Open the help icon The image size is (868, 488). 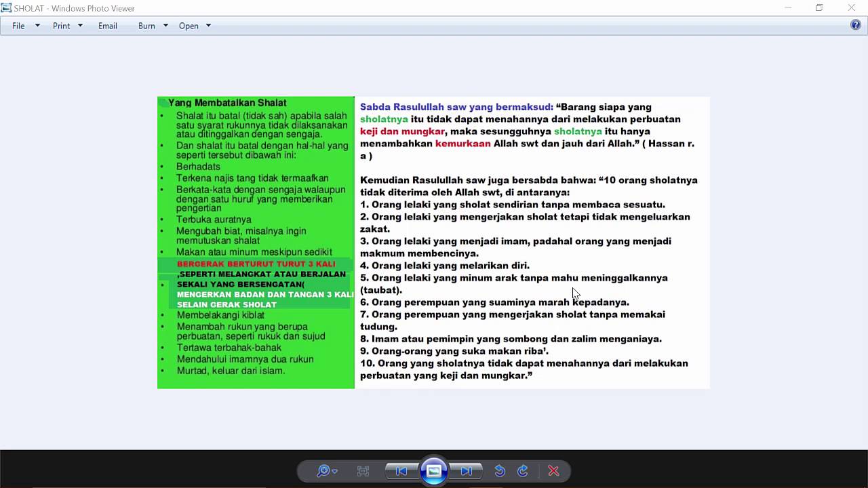click(x=856, y=25)
